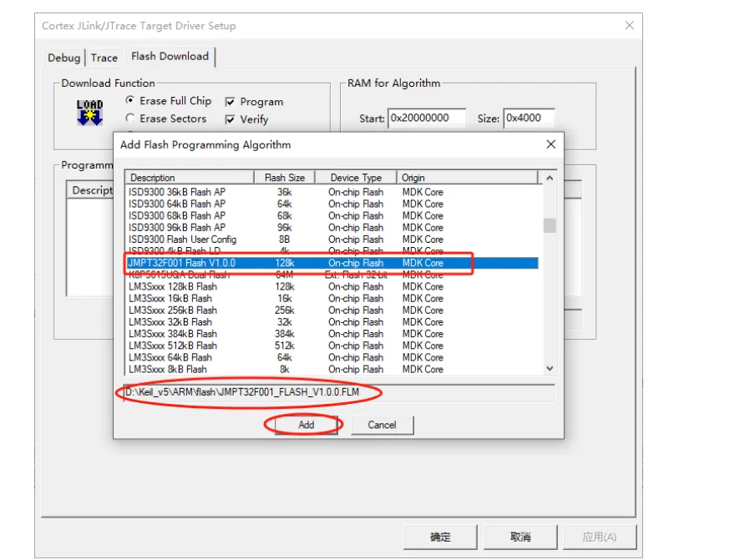Click the 取消 button
755x560 pixels.
(x=520, y=537)
